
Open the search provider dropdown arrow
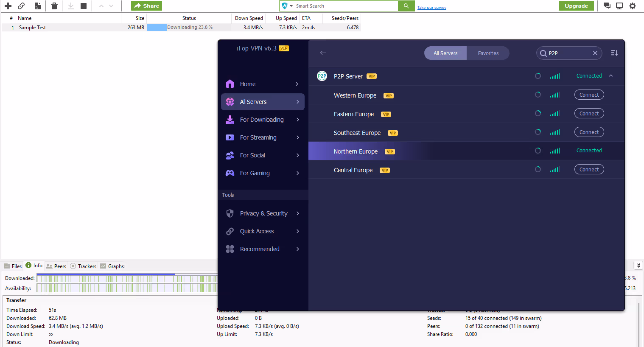[291, 6]
